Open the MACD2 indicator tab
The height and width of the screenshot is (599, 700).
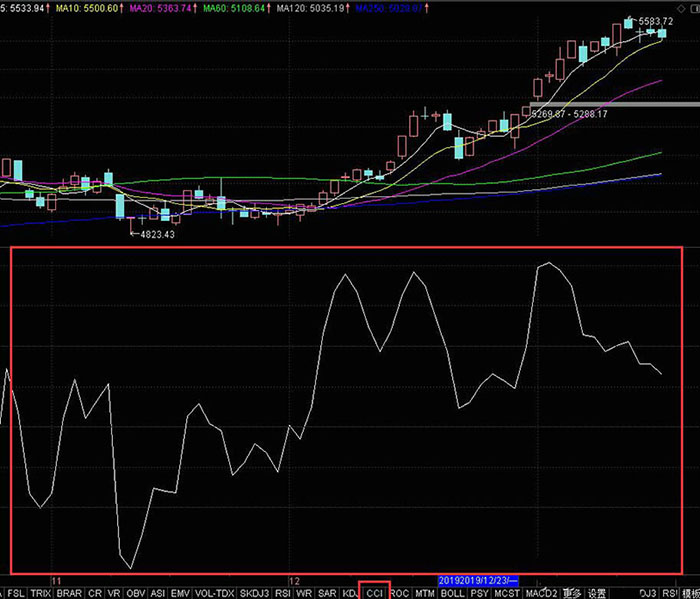click(x=542, y=593)
